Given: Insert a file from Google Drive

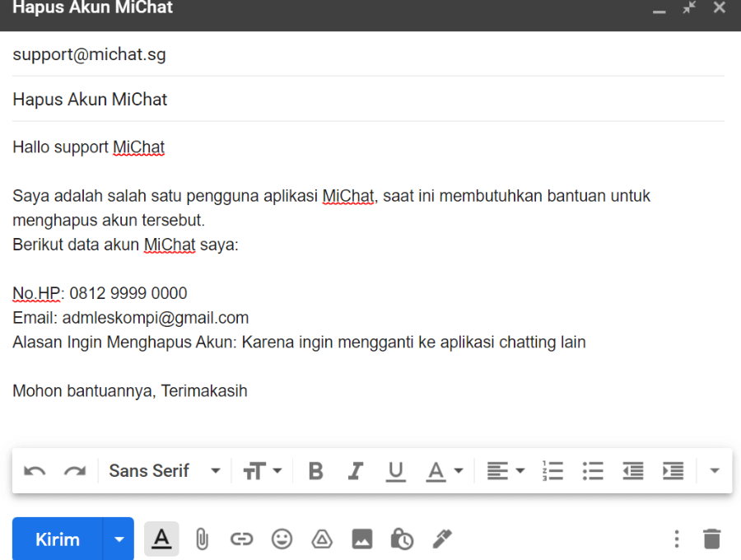Looking at the screenshot, I should click(322, 539).
